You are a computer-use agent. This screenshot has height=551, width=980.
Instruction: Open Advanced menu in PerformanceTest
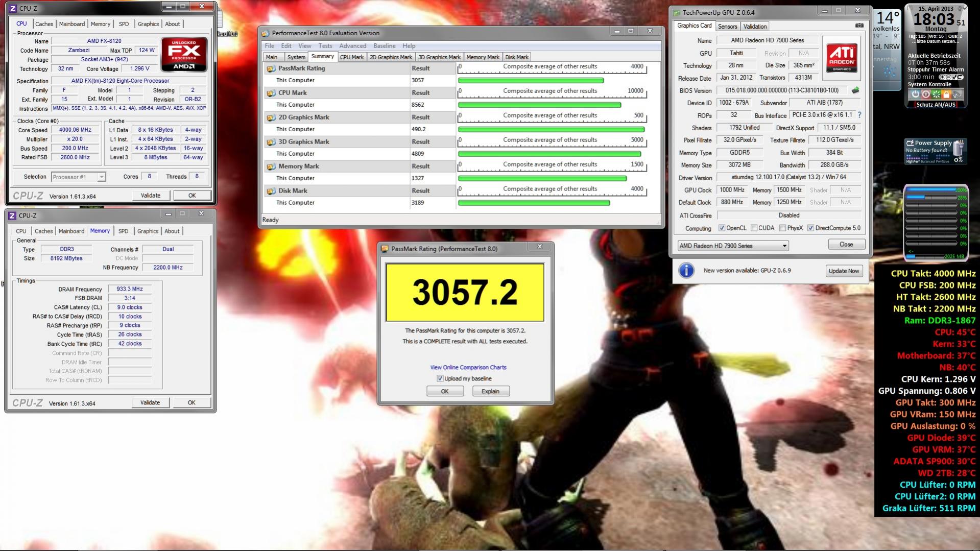(x=352, y=46)
